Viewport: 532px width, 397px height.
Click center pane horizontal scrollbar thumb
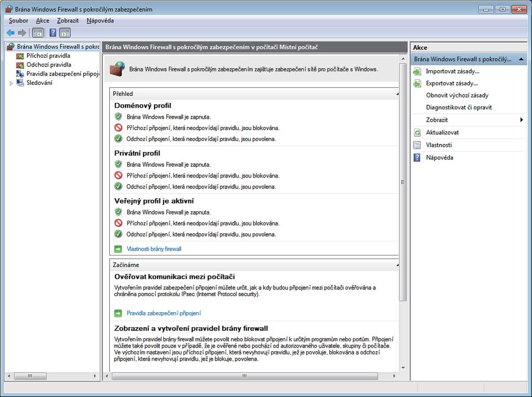244,376
